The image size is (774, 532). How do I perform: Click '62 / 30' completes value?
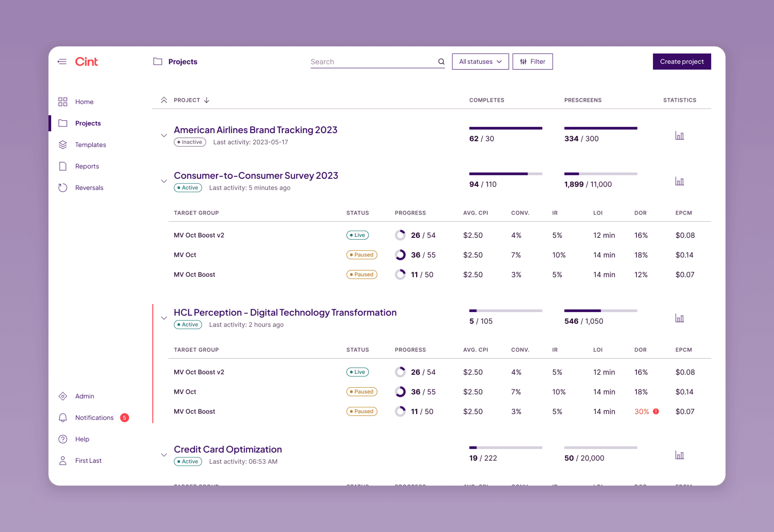[x=481, y=139]
